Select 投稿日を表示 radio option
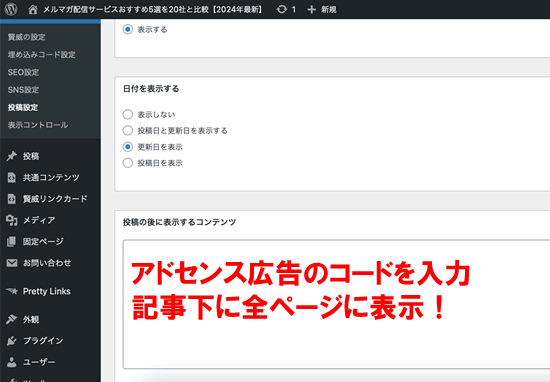This screenshot has height=382, width=550. coord(128,163)
